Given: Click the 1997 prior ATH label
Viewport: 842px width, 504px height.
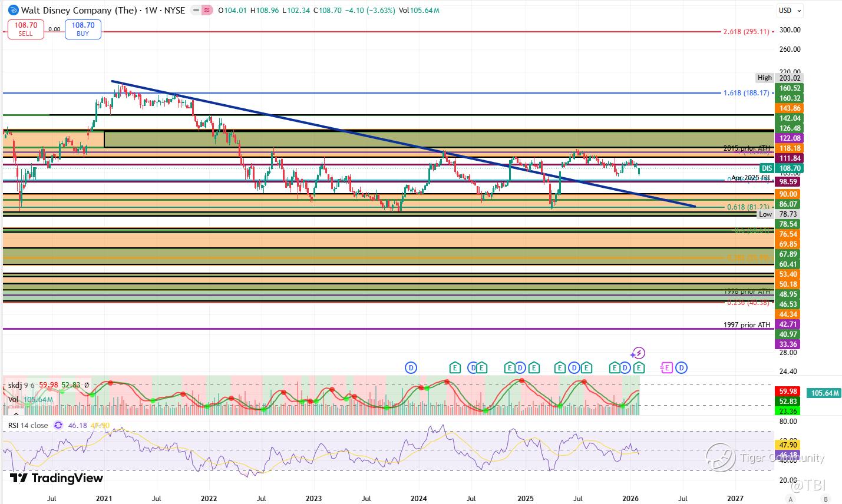Looking at the screenshot, I should click(747, 324).
